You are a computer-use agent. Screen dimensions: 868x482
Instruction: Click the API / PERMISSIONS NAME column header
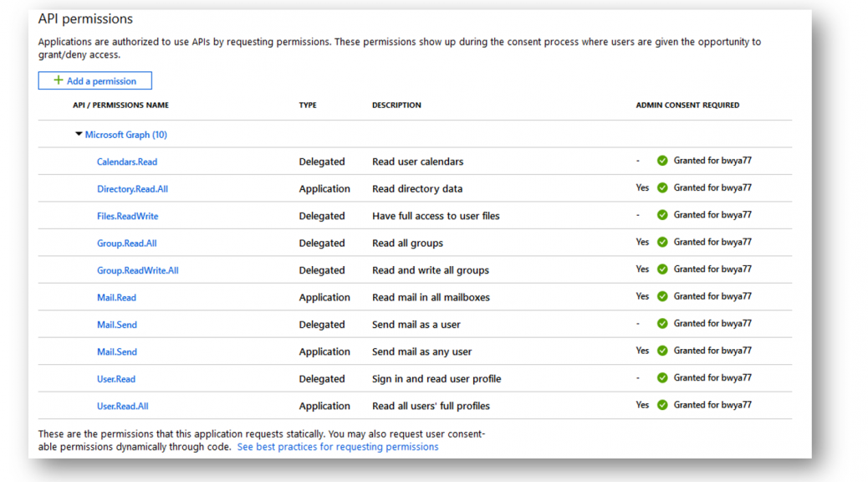[x=120, y=105]
